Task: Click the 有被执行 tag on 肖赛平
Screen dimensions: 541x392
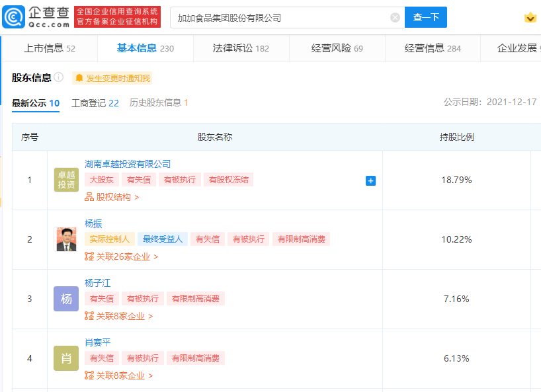Action: pos(143,358)
